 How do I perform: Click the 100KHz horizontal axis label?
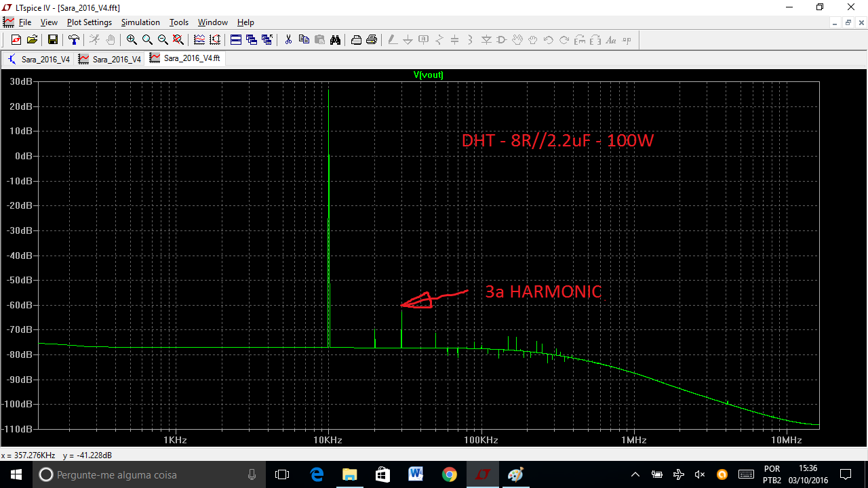pyautogui.click(x=481, y=440)
